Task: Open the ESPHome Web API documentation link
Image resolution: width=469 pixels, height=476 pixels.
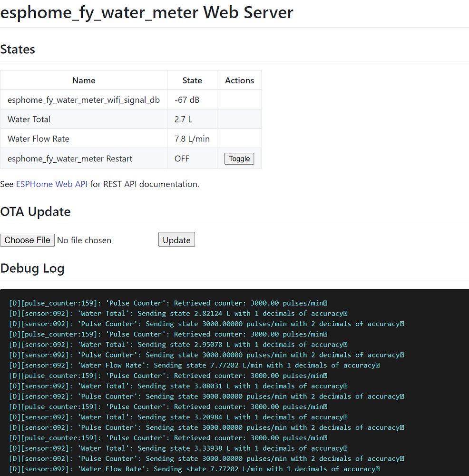Action: [x=51, y=184]
